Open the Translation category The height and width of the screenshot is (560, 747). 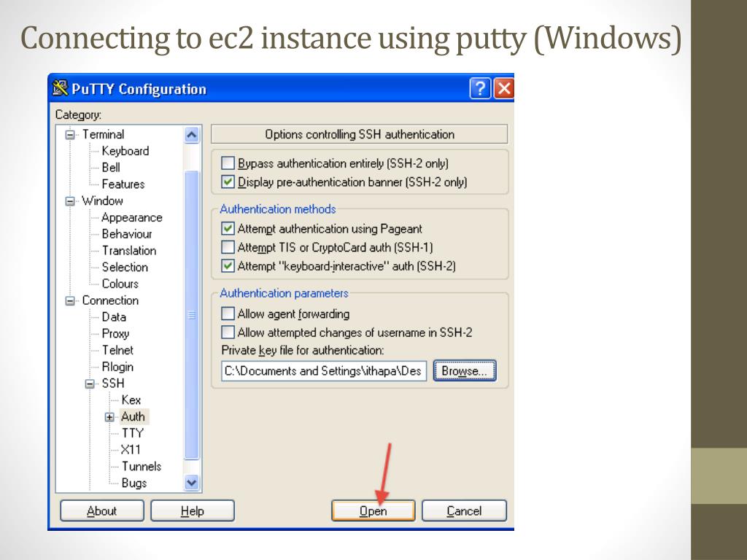[x=128, y=251]
